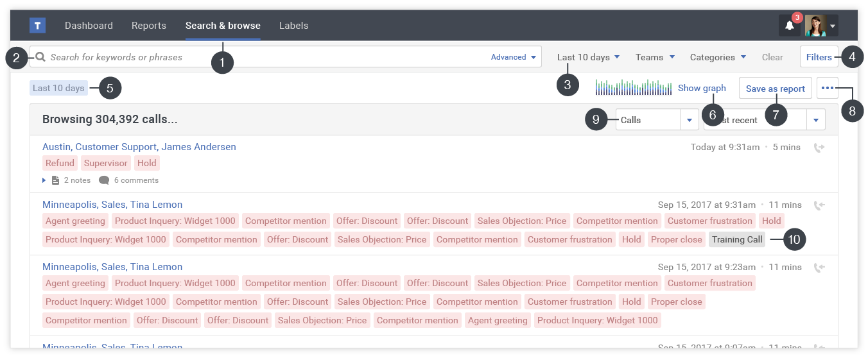
Task: Click the comments bubble icon on Austin call
Action: [x=104, y=180]
